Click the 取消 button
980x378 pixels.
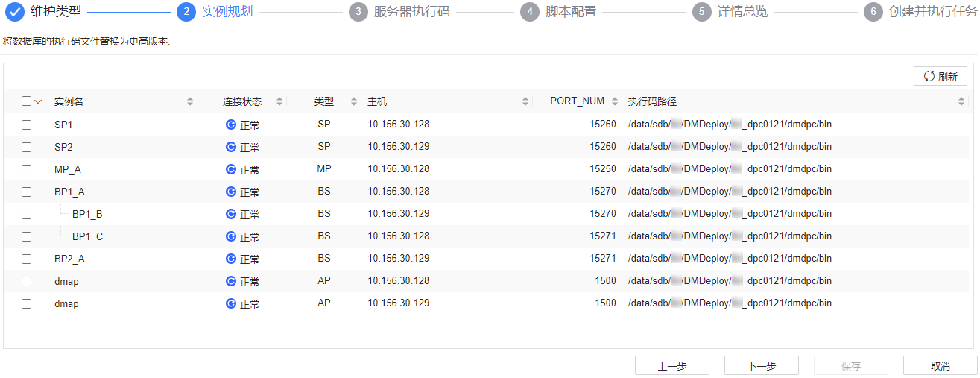pos(941,365)
